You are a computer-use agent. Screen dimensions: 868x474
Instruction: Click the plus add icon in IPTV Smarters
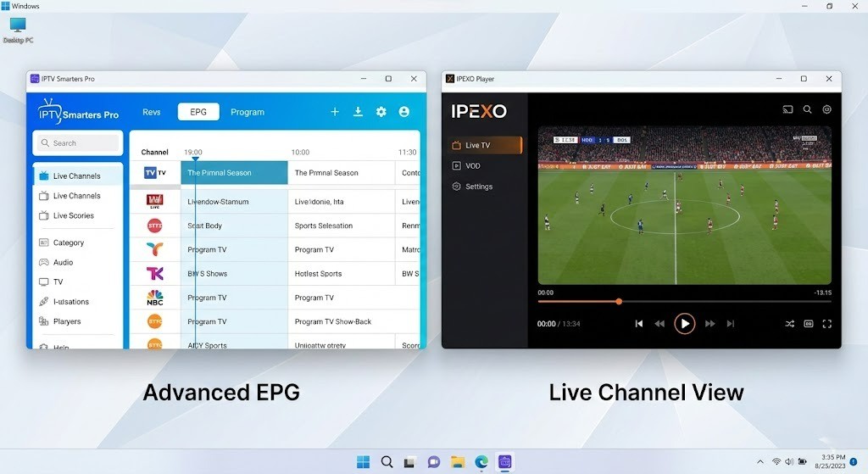coord(335,112)
